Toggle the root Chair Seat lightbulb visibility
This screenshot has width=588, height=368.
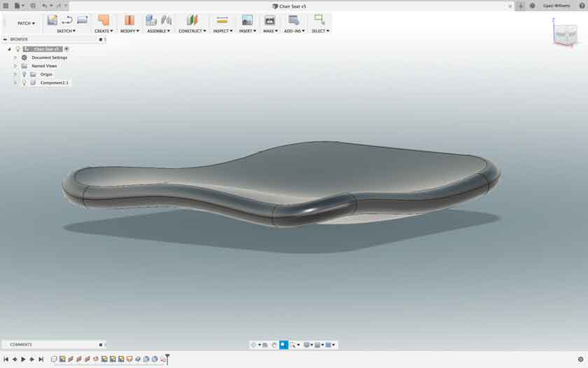pos(17,49)
